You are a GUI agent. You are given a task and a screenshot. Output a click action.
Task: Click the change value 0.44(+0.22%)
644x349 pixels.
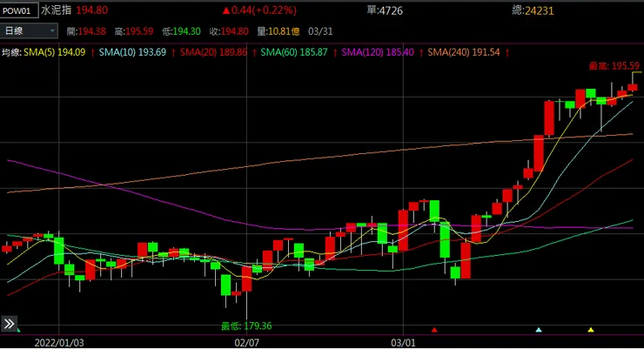259,10
